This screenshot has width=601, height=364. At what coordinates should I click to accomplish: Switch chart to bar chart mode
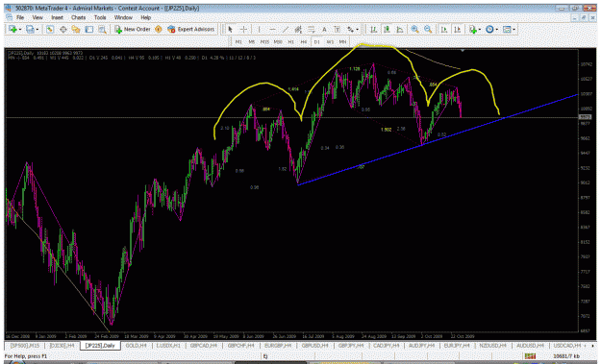point(373,29)
